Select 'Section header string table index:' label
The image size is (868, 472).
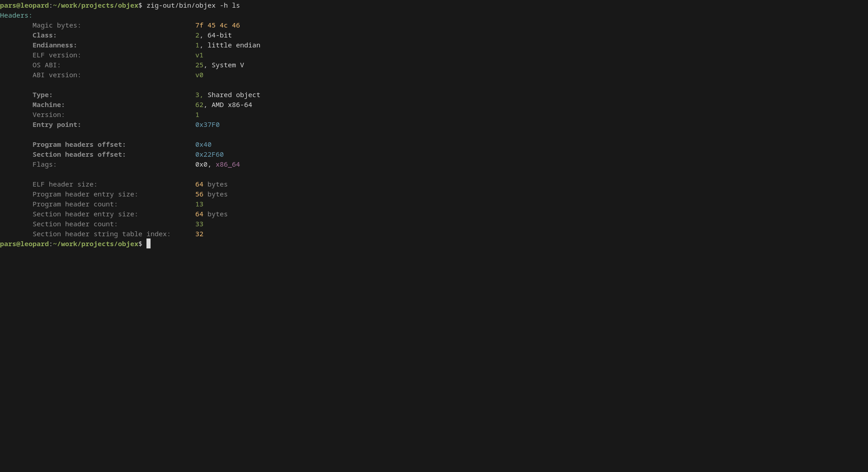[101, 234]
